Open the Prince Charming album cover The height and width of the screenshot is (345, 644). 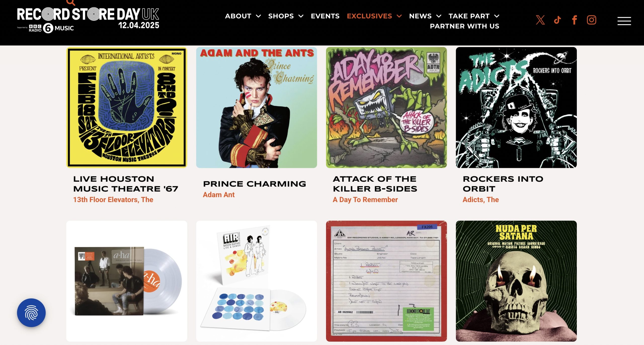click(256, 107)
